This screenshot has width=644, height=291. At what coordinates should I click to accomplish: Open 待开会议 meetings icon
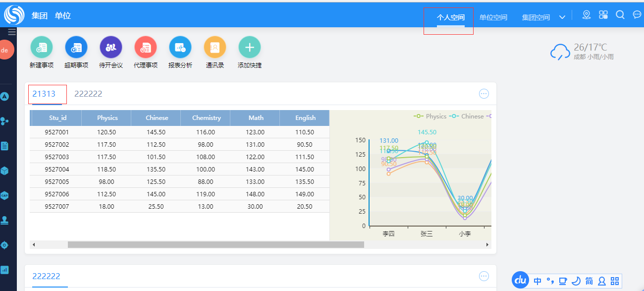111,48
